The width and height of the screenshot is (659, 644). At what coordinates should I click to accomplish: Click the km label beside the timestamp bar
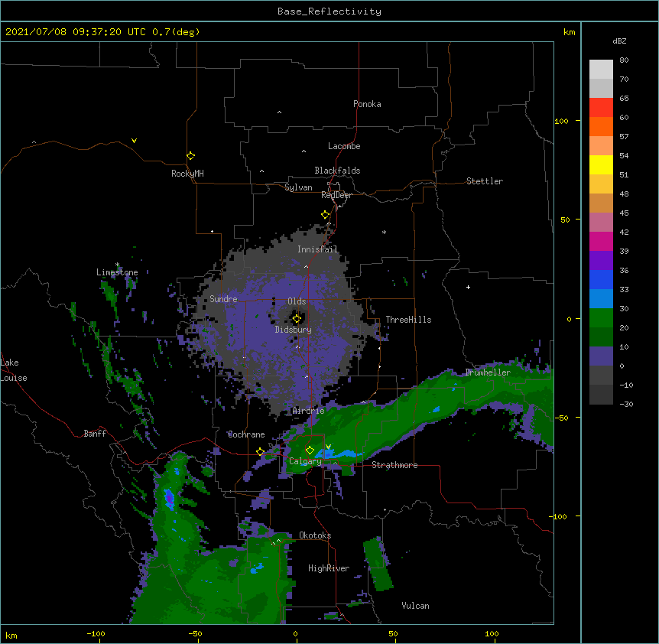click(x=569, y=32)
